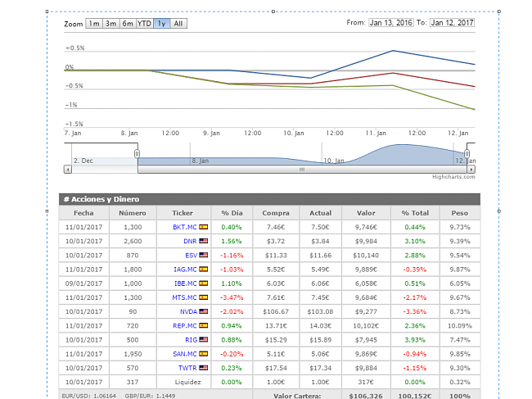Click the 5.06€ current price of SAN.MC

tap(320, 354)
